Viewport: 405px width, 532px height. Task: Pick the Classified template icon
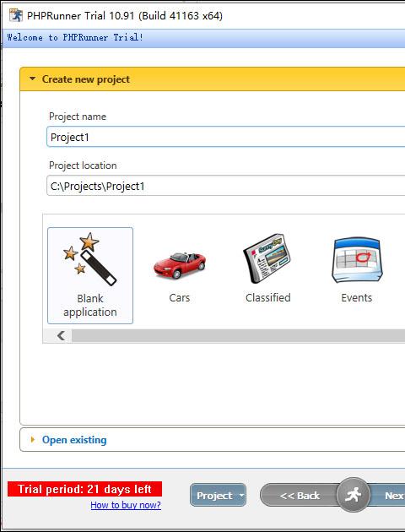(267, 268)
